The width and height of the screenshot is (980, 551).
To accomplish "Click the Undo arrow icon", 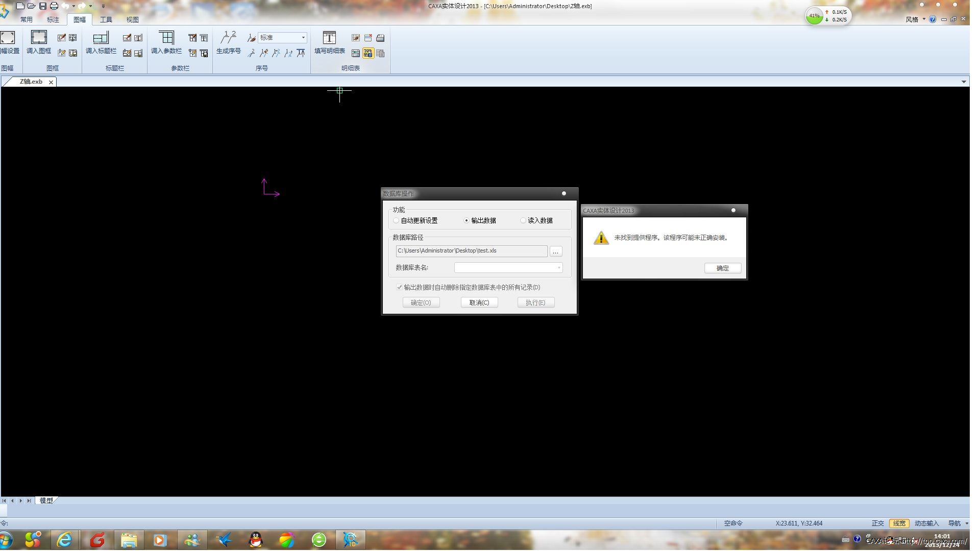I will pos(66,6).
